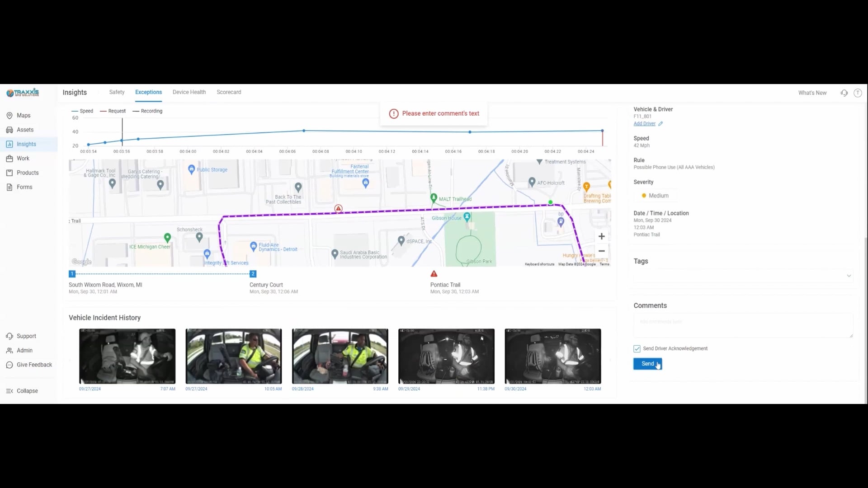Zoom in on the map
Screen dimensions: 868x488
tap(601, 236)
